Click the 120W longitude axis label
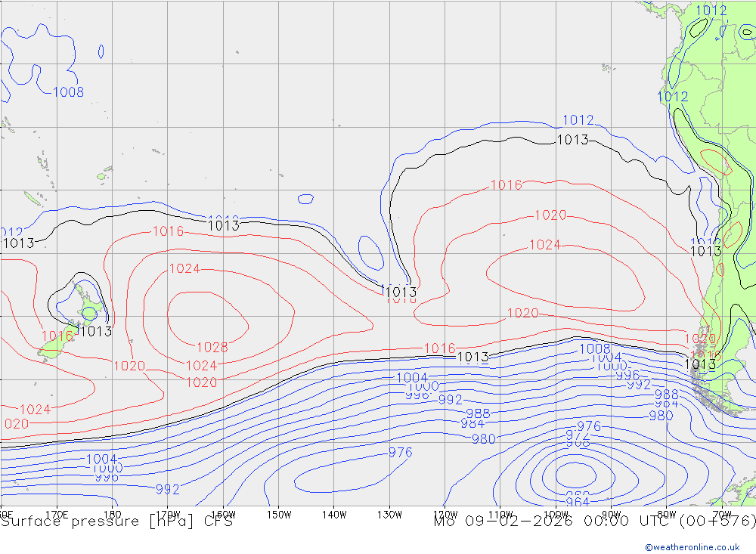This screenshot has height=554, width=756. click(445, 515)
